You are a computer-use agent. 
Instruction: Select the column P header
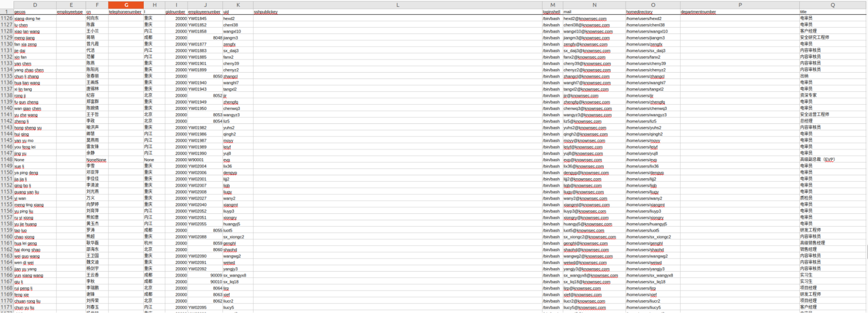point(739,5)
